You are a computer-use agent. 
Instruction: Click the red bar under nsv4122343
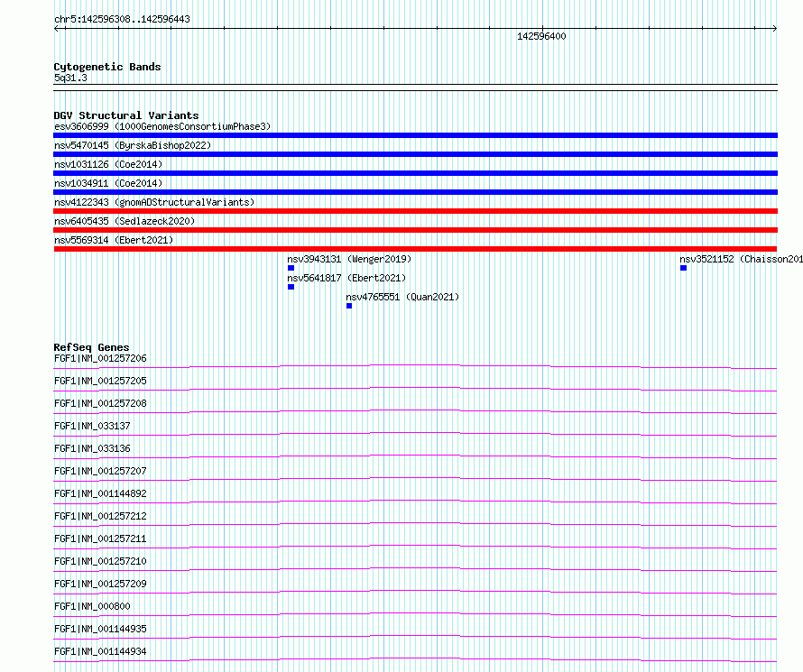tap(415, 211)
